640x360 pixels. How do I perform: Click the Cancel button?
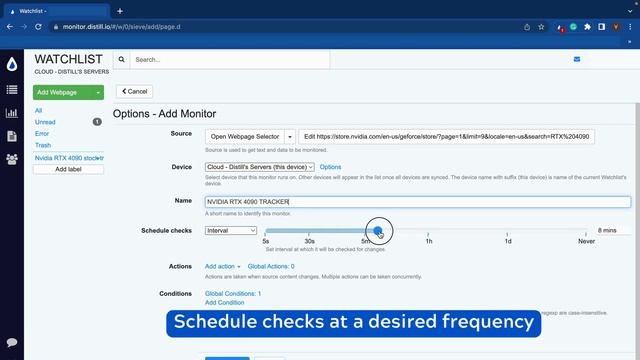pyautogui.click(x=134, y=91)
